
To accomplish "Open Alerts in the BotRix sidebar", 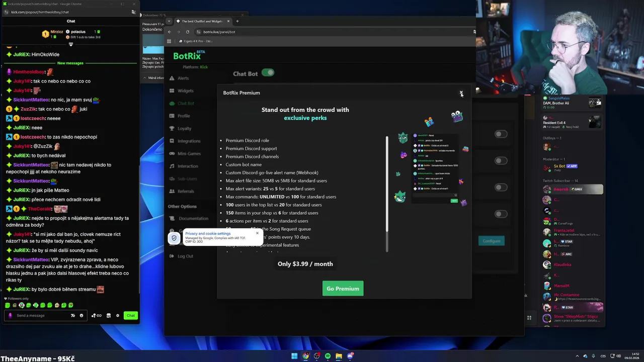I will click(183, 78).
